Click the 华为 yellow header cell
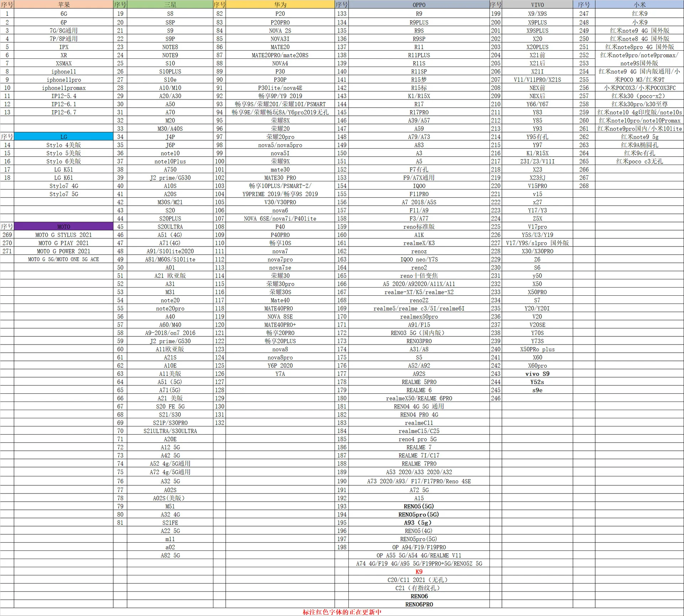Viewport: 684px width, 616px height. pyautogui.click(x=280, y=5)
